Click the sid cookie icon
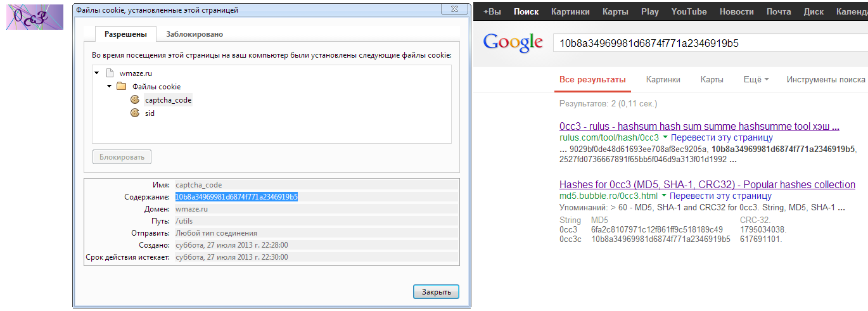The image size is (868, 311). click(134, 113)
